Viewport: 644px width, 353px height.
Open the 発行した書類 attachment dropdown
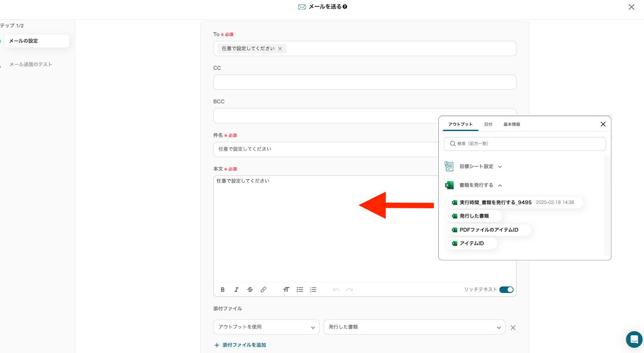point(414,327)
